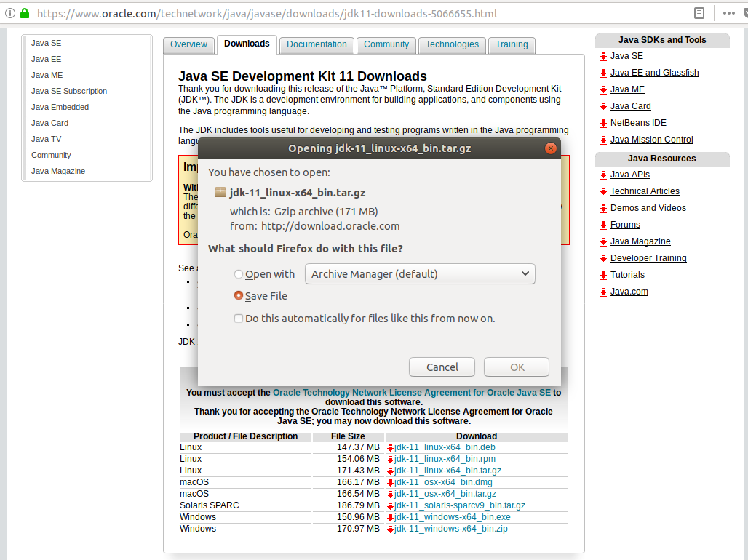Download jdk-11_linux-x64_bin.tar.gz link
Image resolution: width=748 pixels, height=560 pixels.
tap(447, 471)
